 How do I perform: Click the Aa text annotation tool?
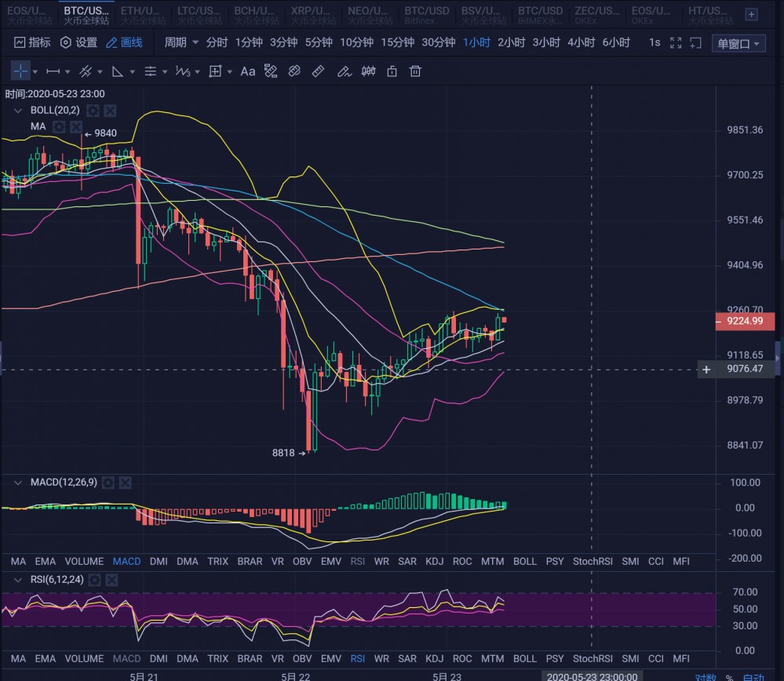pos(248,71)
